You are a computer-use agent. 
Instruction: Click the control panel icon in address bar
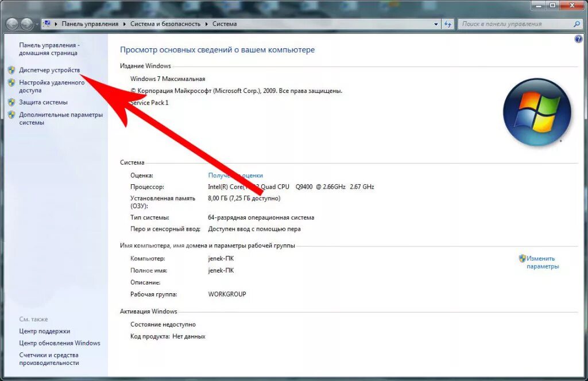click(47, 24)
